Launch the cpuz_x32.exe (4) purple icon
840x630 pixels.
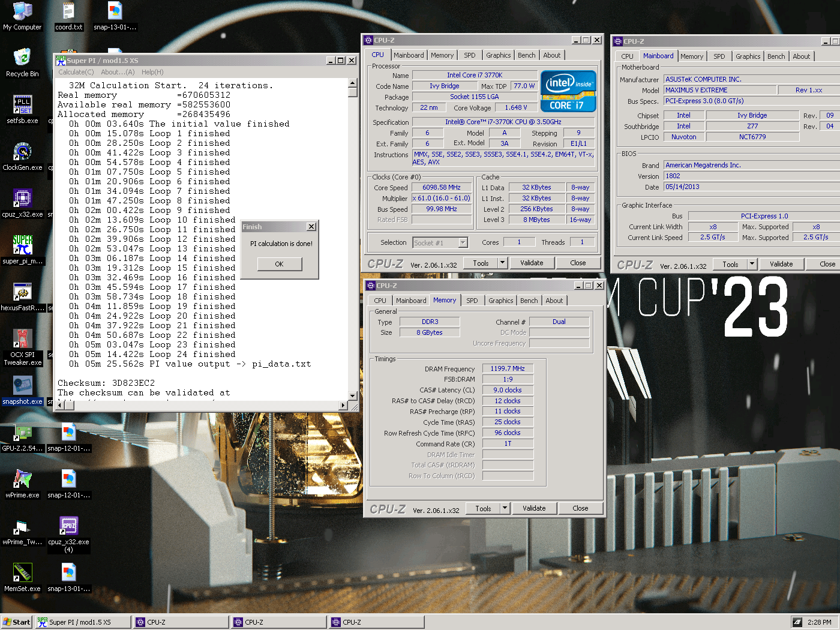[x=68, y=535]
